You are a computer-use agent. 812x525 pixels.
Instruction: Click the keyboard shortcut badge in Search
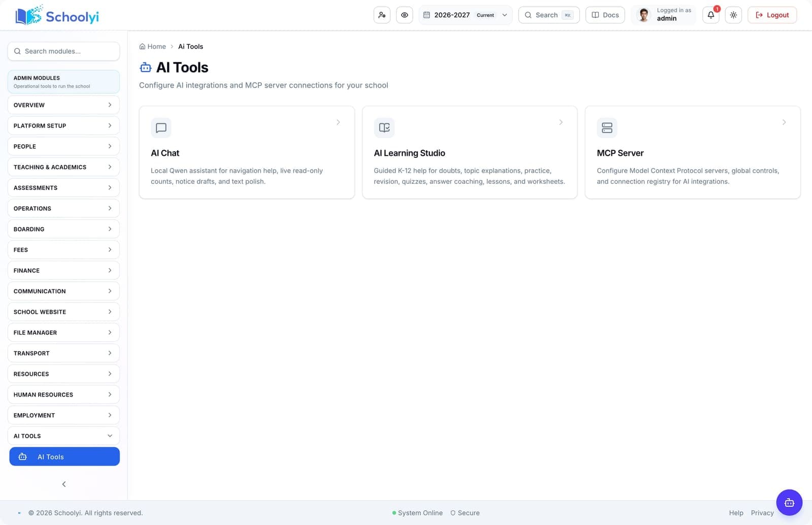(x=567, y=15)
